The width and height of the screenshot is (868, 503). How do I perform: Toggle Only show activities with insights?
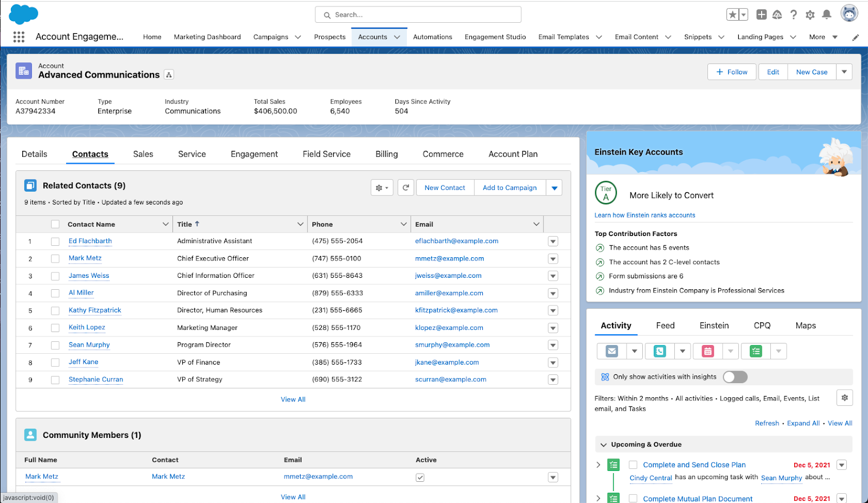[x=735, y=377]
